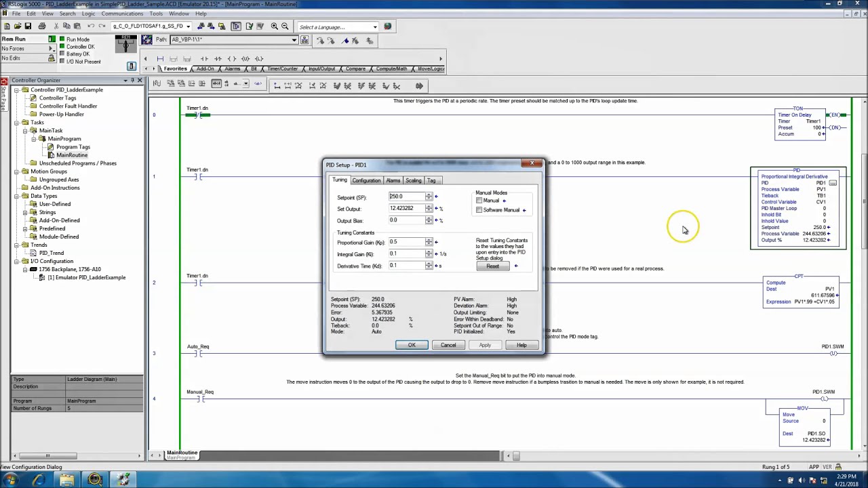Click the Verify Routine toolbar icon

[249, 26]
